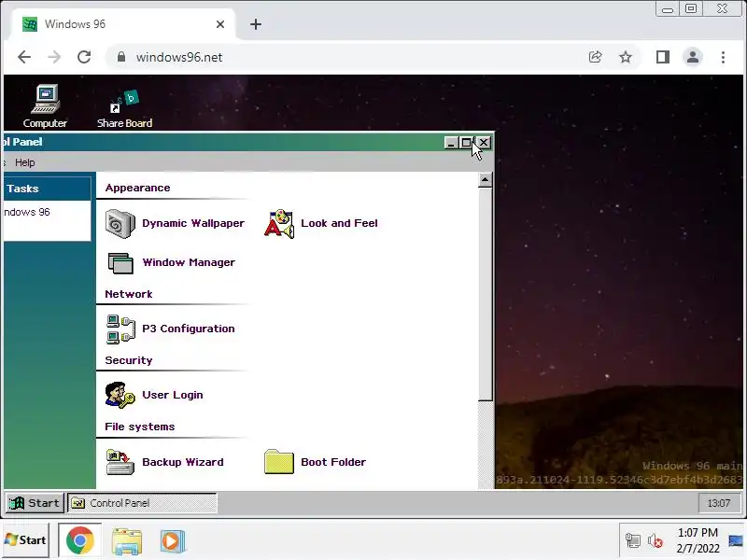747x560 pixels.
Task: Click the Boot Folder label
Action: pos(333,462)
